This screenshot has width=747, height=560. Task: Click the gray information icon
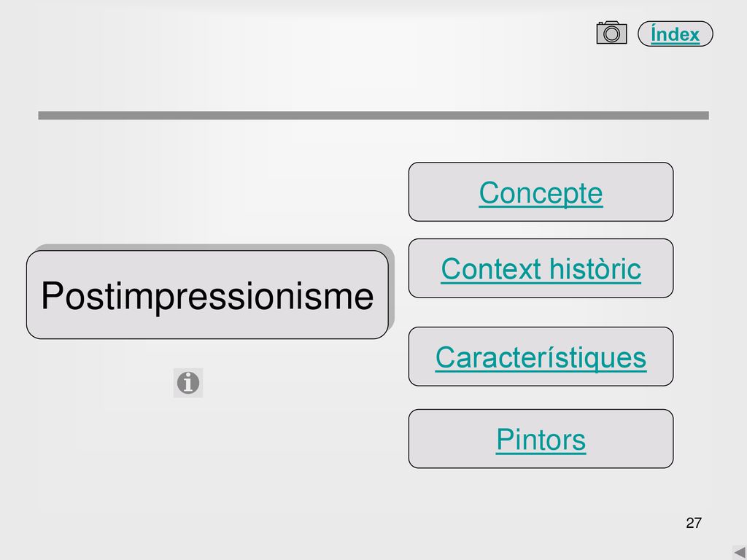(x=188, y=382)
